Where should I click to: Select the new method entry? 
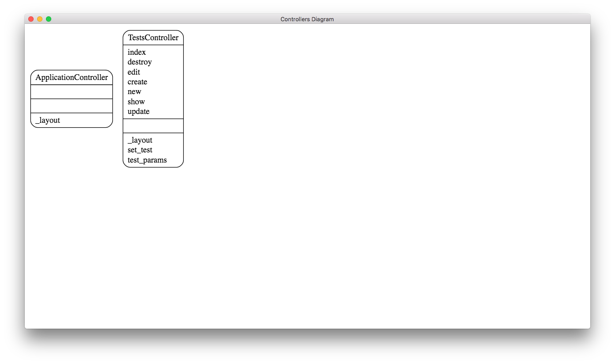[x=134, y=91]
